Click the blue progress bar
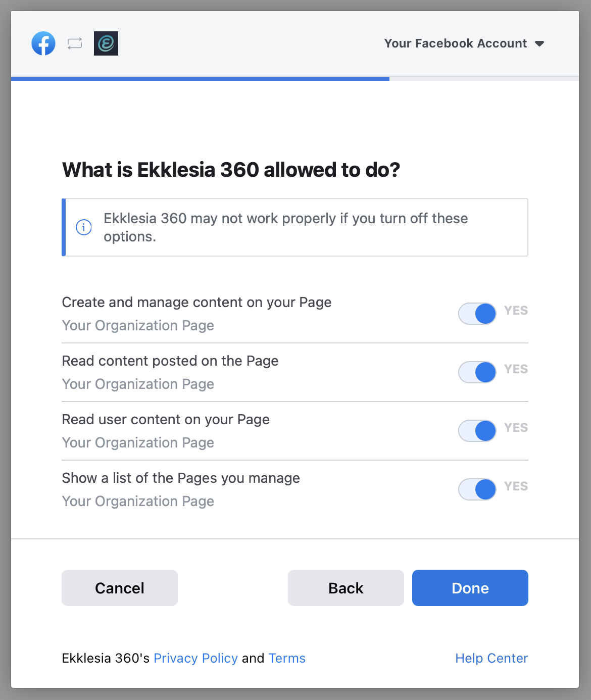The height and width of the screenshot is (700, 591). point(200,79)
